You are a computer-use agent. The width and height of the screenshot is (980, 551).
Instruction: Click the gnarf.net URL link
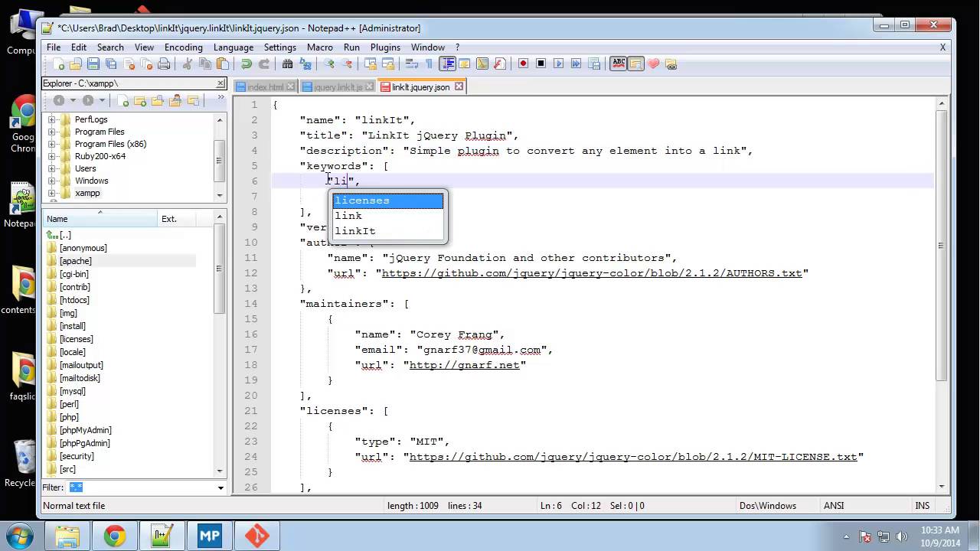465,365
